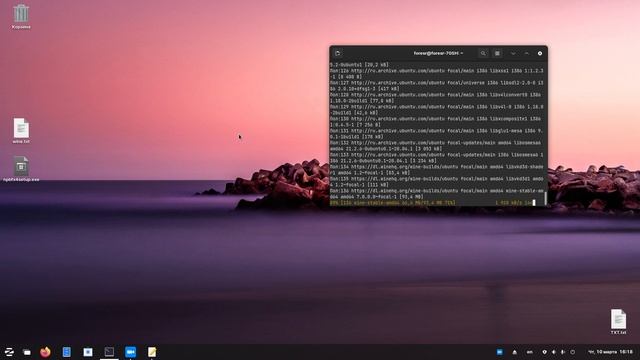Open the Zorin start menu

click(x=9, y=352)
